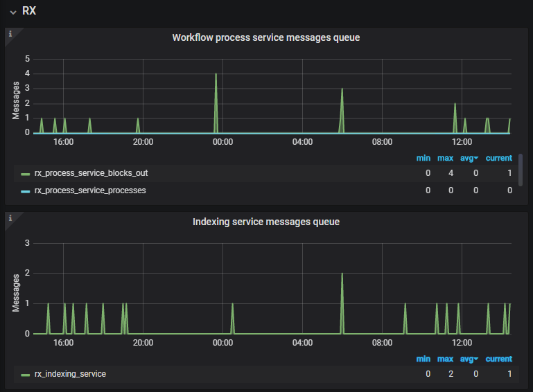The width and height of the screenshot is (533, 392).
Task: Sort Indexing panel legend by max
Action: point(445,359)
